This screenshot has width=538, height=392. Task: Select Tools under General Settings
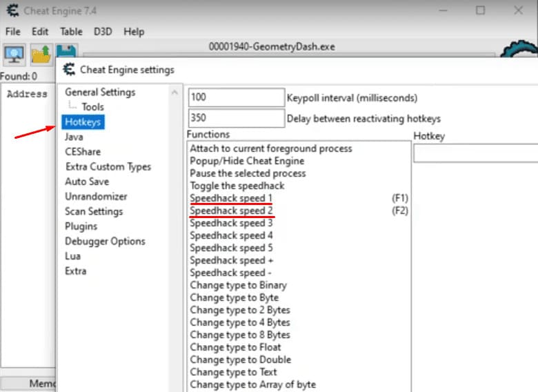point(92,107)
